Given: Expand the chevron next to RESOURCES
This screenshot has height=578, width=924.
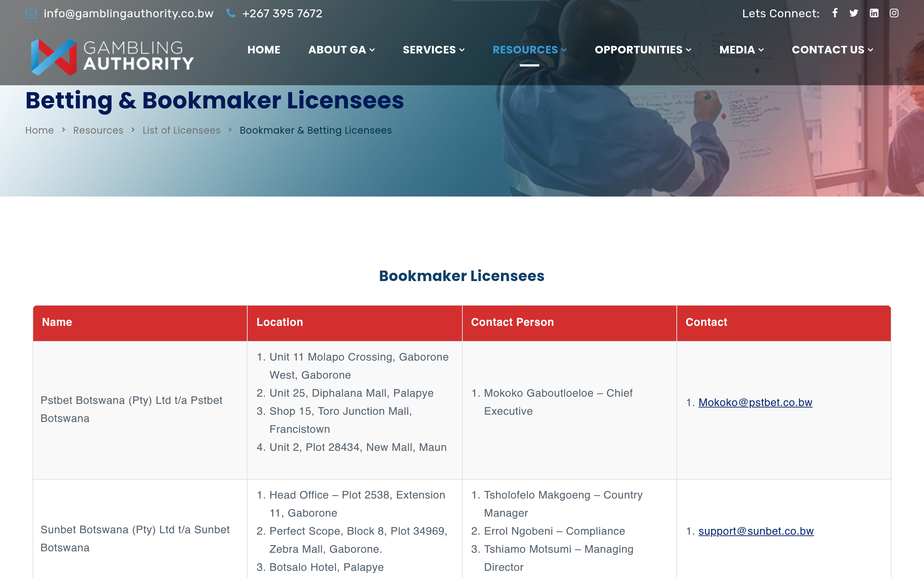Looking at the screenshot, I should [x=564, y=50].
